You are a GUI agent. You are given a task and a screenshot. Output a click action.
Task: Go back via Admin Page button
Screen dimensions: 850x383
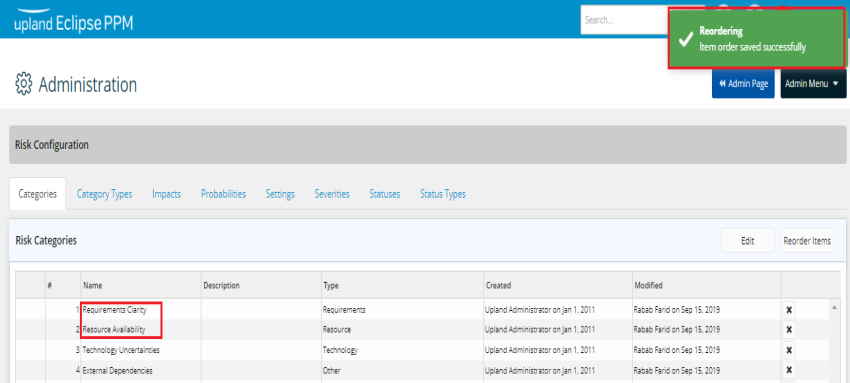(743, 84)
